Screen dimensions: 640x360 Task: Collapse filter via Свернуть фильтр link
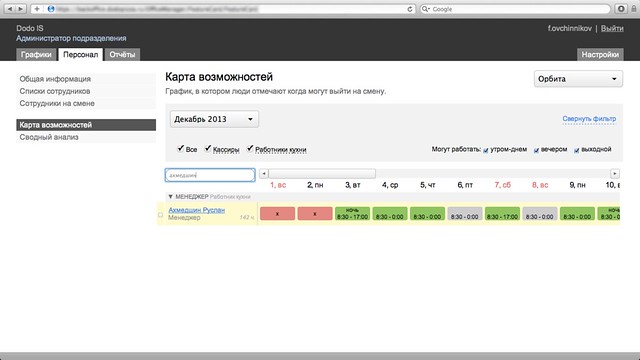589,119
